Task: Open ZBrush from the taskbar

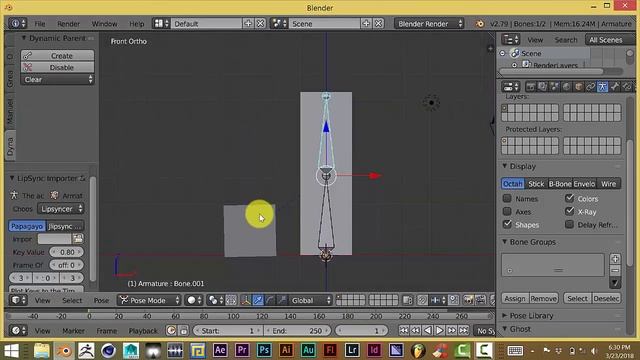Action: pyautogui.click(x=86, y=350)
